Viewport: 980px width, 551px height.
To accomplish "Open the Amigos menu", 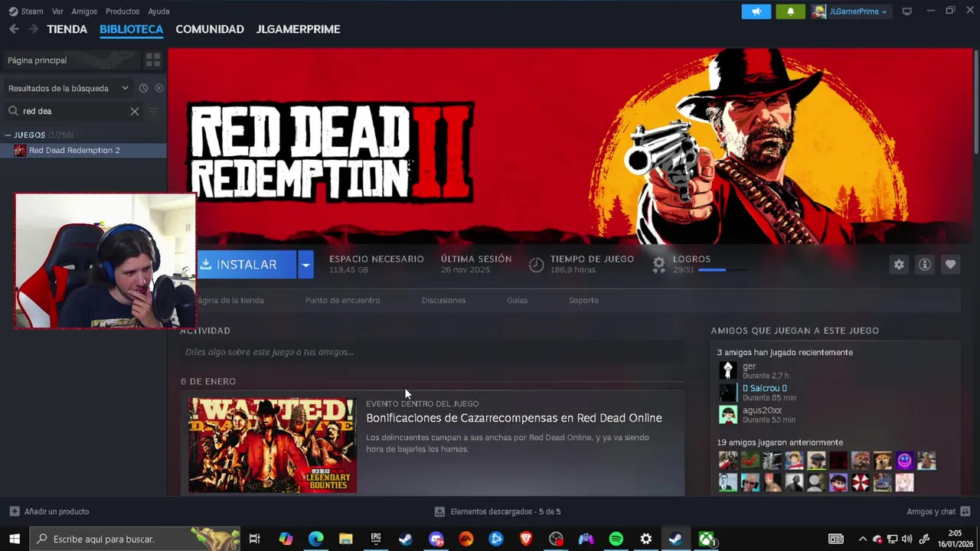I will coord(84,11).
